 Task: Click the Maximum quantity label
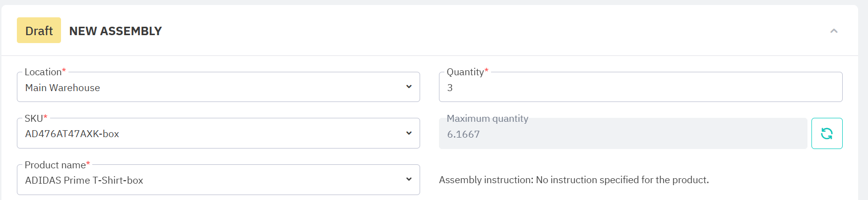(x=487, y=119)
